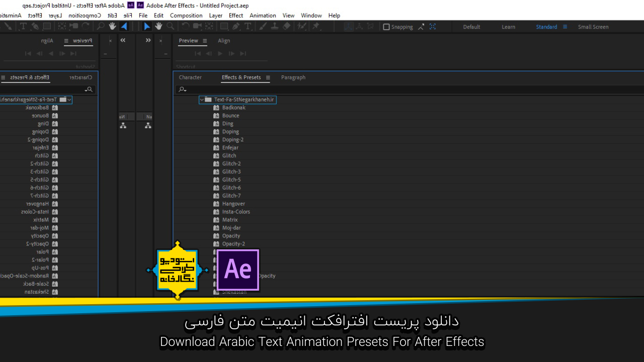Close the panel using the x icon
This screenshot has width=644, height=362.
pos(160,41)
